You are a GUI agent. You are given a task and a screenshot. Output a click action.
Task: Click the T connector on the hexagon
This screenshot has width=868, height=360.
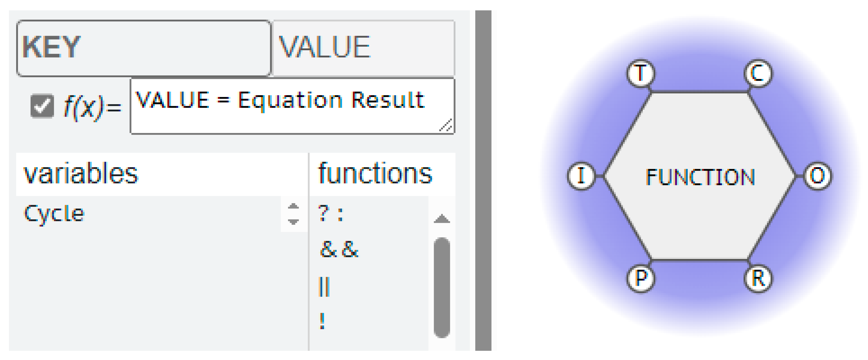[x=640, y=73]
